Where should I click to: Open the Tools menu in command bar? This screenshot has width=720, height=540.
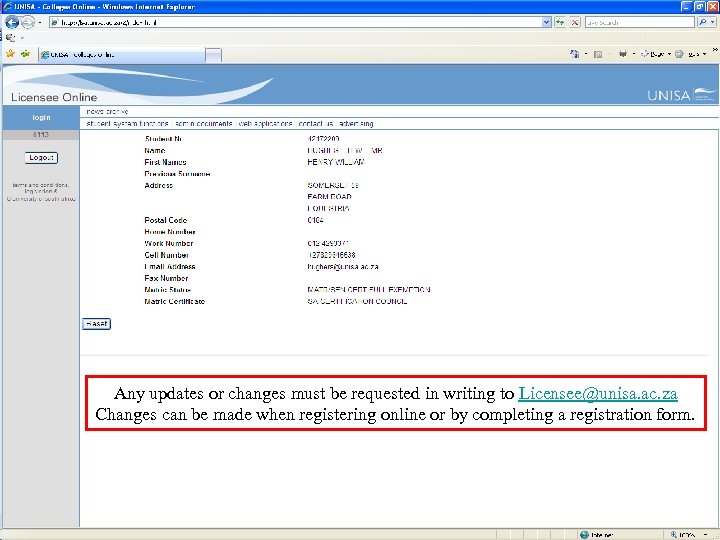(x=691, y=54)
